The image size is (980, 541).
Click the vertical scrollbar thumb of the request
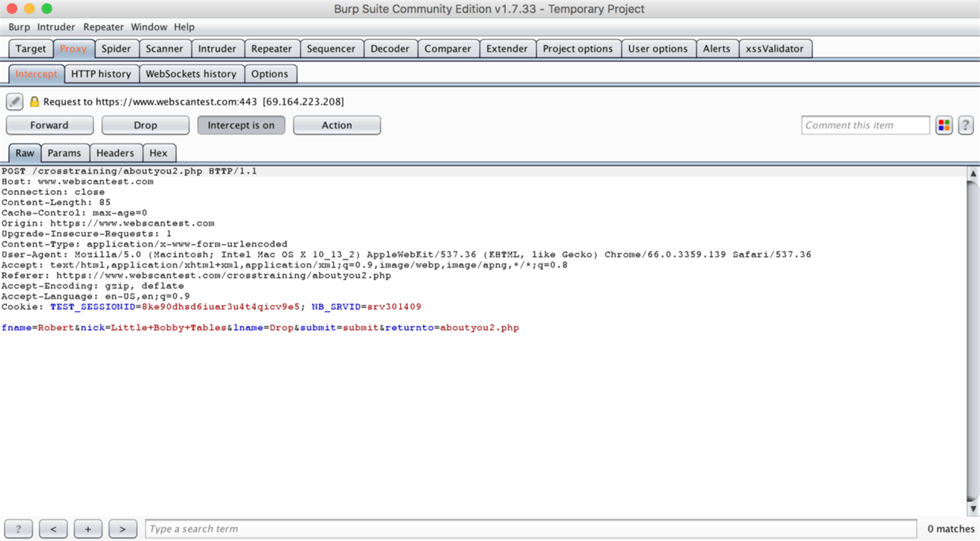[x=973, y=341]
